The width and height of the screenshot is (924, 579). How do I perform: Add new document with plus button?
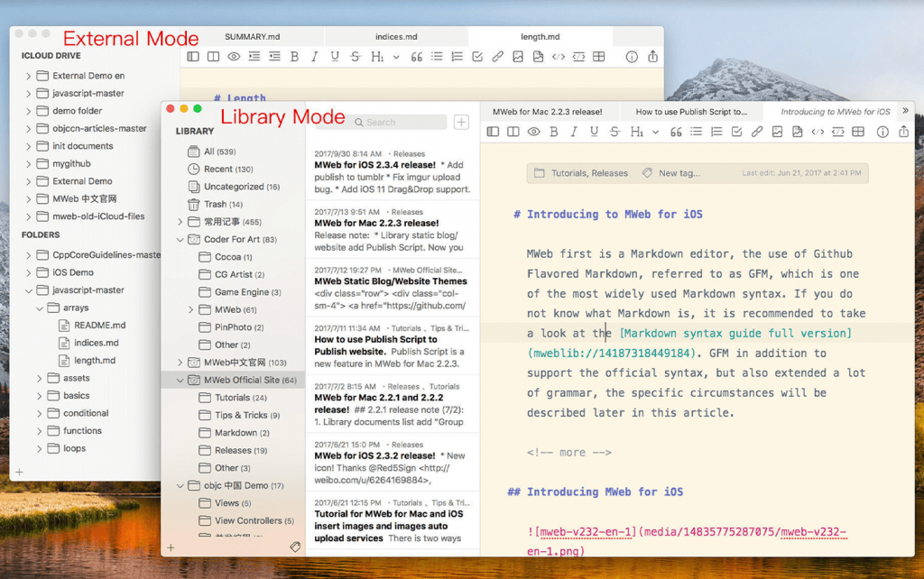click(461, 122)
